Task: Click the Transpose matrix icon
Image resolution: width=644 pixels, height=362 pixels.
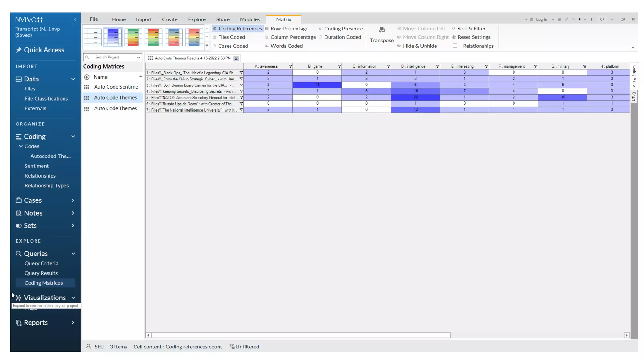Action: click(x=381, y=30)
